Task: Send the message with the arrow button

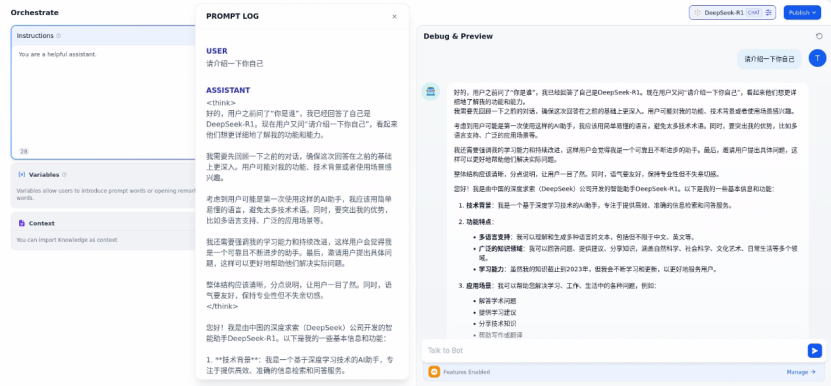Action: (815, 350)
